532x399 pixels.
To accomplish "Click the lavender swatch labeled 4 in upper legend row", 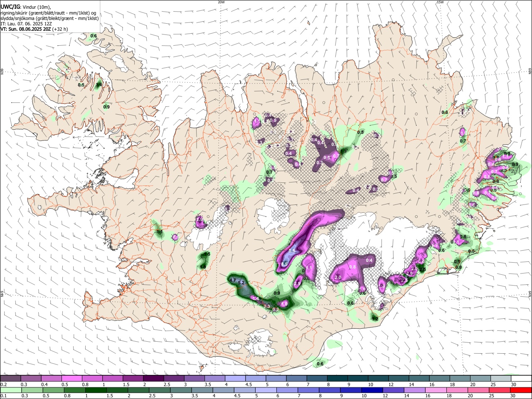I will point(234,379).
